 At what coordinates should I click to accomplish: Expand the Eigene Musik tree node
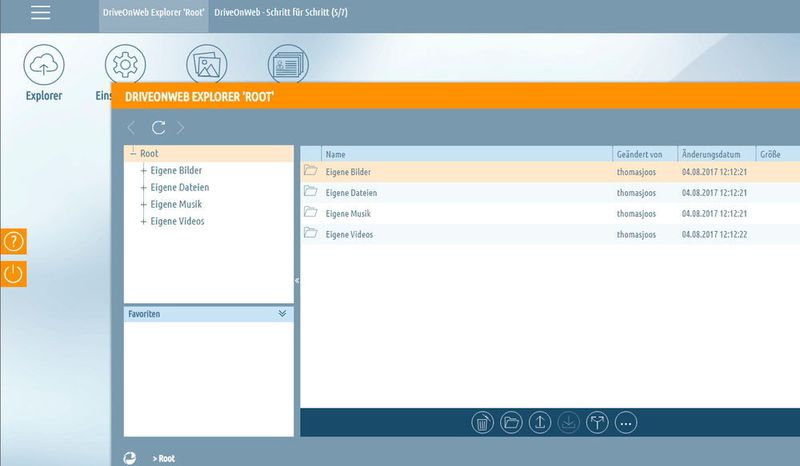144,205
